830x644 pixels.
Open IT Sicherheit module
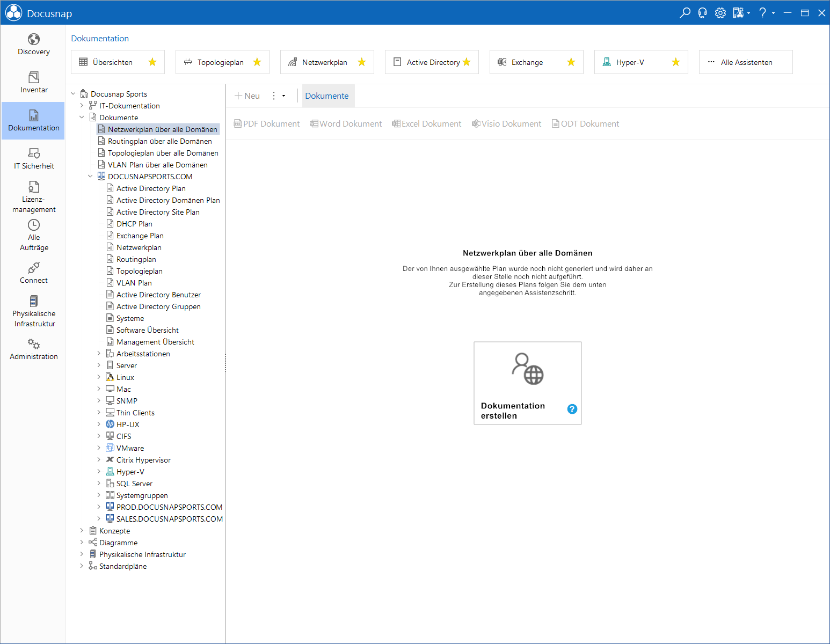coord(33,159)
